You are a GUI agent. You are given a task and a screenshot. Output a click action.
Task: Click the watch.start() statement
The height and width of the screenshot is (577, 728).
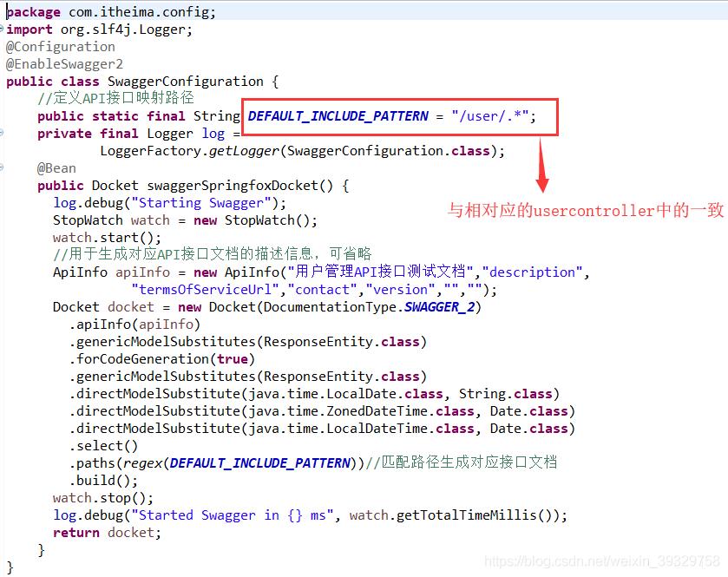click(107, 238)
